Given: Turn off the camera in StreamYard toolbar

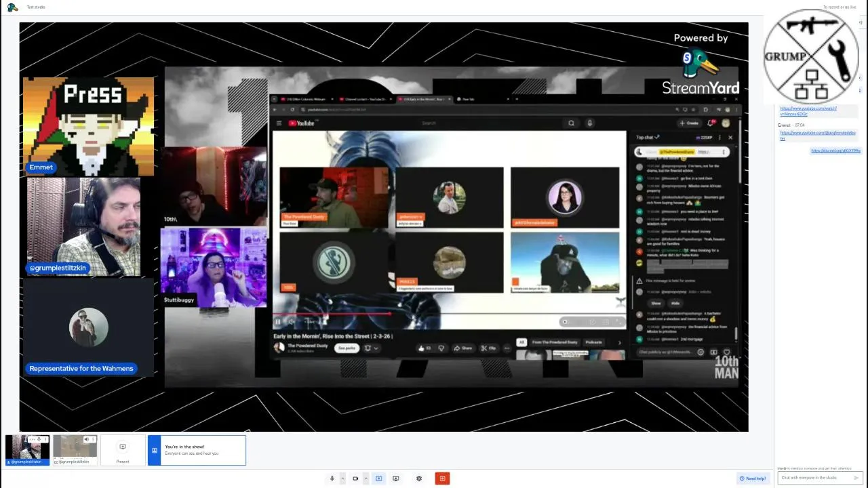Looking at the screenshot, I should pos(355,479).
